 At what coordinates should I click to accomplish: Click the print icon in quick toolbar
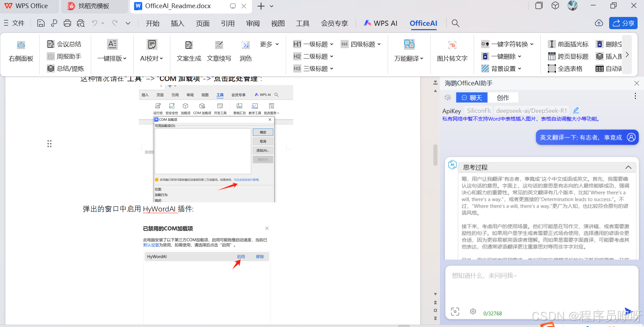[x=67, y=23]
